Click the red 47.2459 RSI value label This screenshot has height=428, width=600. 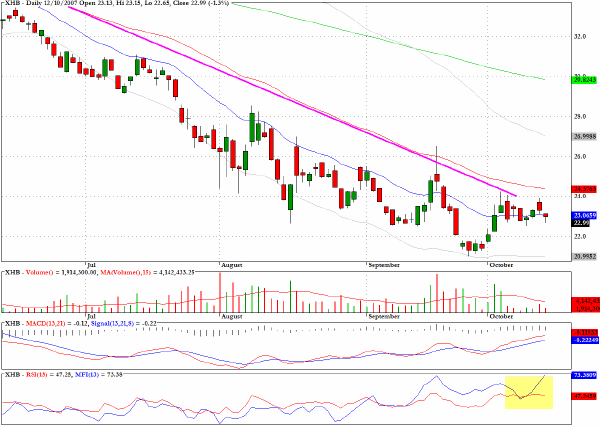tap(584, 397)
